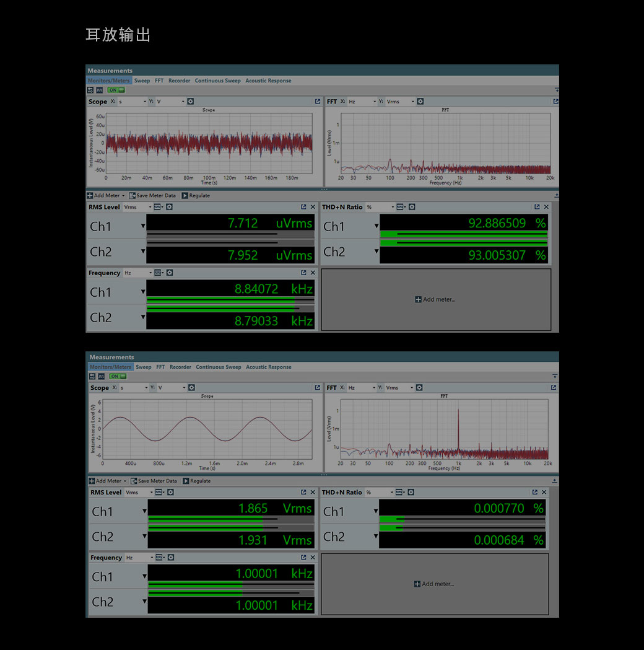Pop out the FFT graph with 1 kHz spike
The height and width of the screenshot is (650, 644).
555,388
